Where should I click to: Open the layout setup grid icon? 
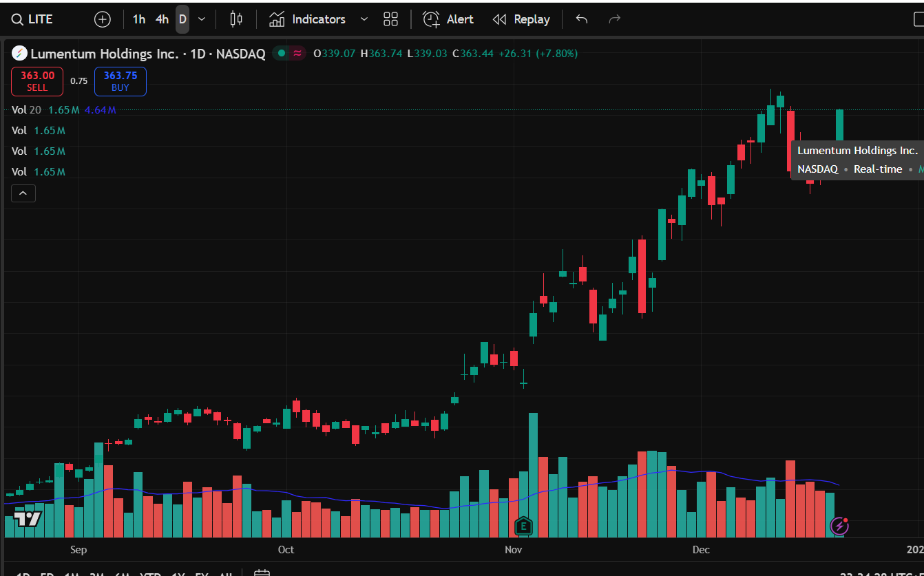390,19
